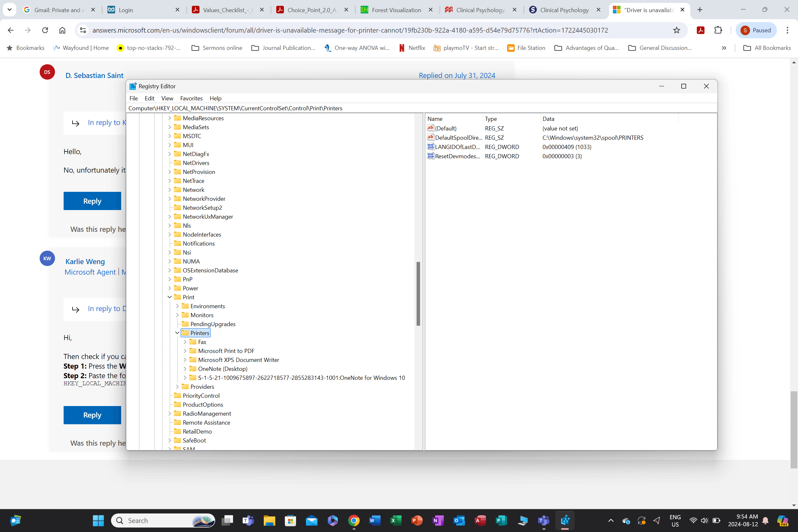Open Excel from the taskbar
The height and width of the screenshot is (532, 798).
[x=395, y=520]
